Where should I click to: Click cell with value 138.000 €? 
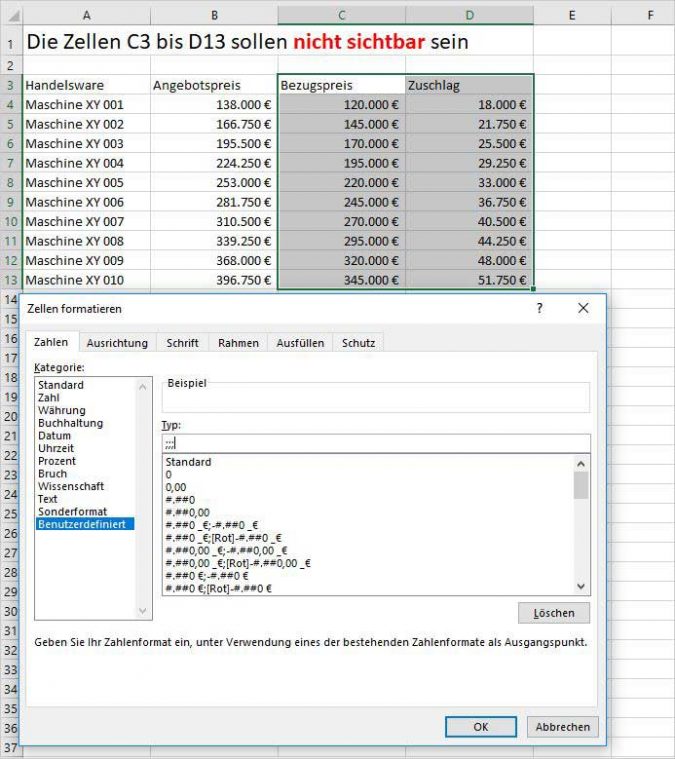coord(214,105)
